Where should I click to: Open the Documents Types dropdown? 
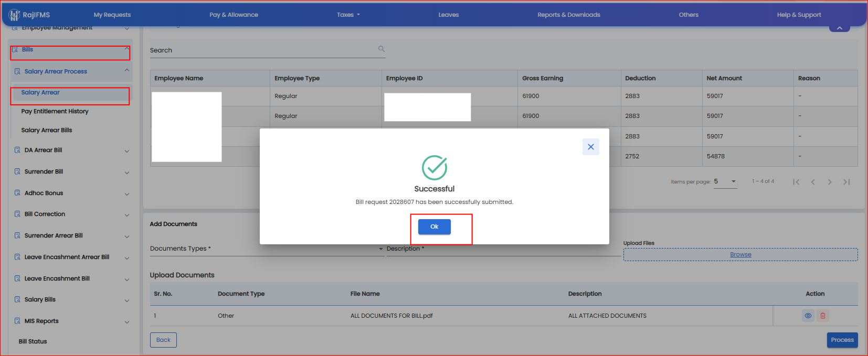(x=267, y=249)
